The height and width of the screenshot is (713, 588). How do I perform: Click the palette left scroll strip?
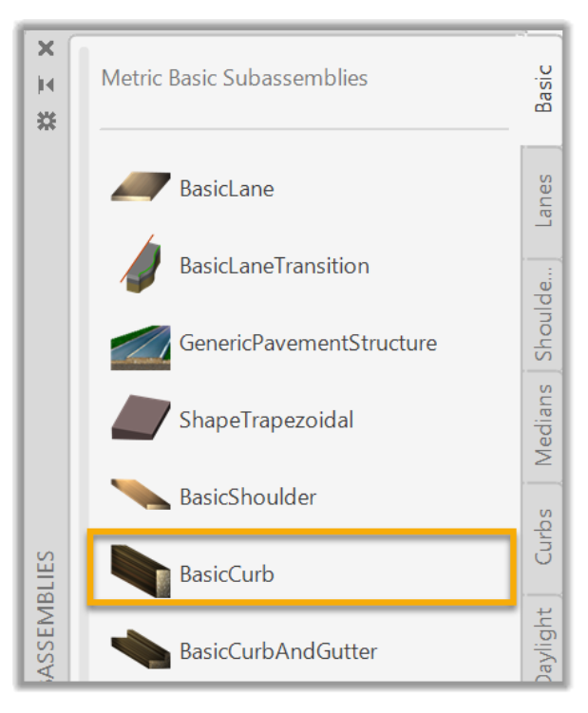85,380
